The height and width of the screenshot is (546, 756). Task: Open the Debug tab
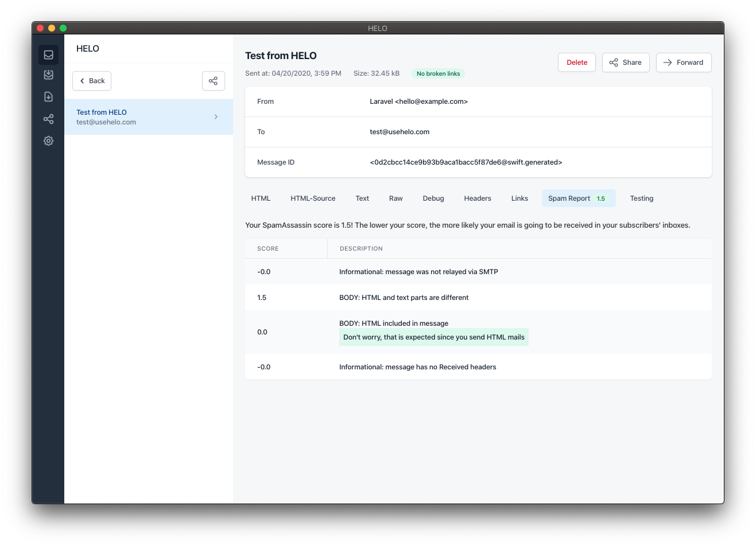coord(433,198)
